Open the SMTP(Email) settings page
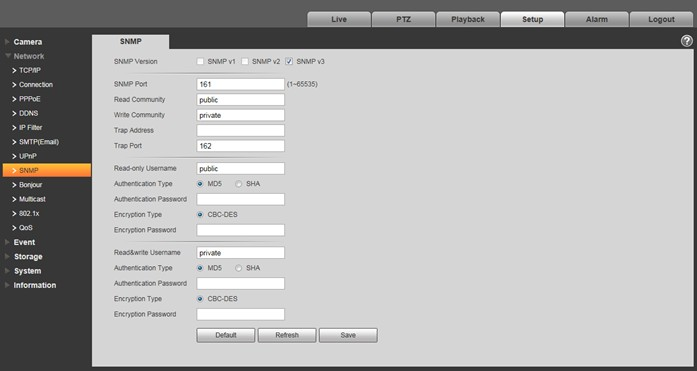 coord(39,142)
